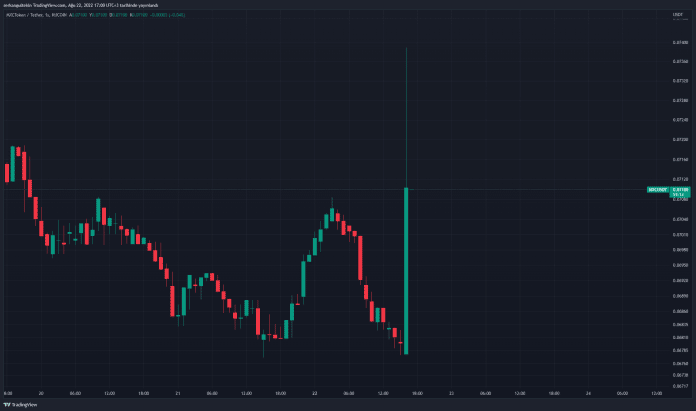Click the top of the tall green wick
Screen dimensions: 696x411
tap(406, 49)
